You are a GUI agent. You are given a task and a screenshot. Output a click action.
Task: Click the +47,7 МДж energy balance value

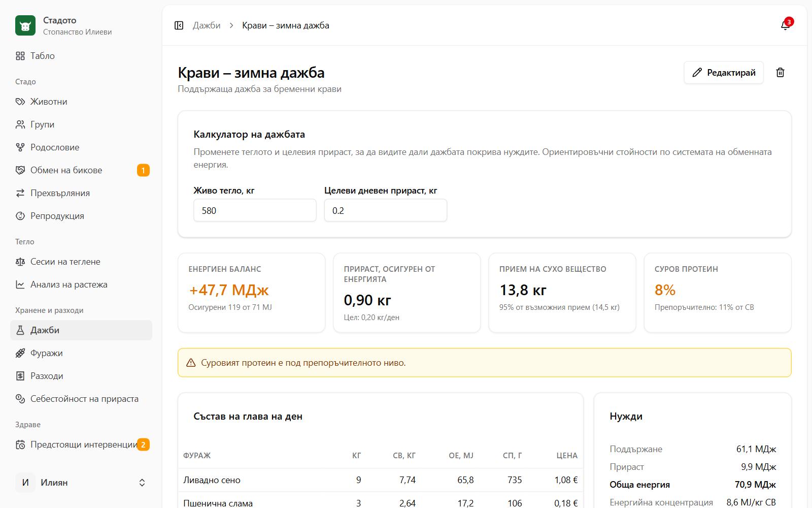(228, 290)
